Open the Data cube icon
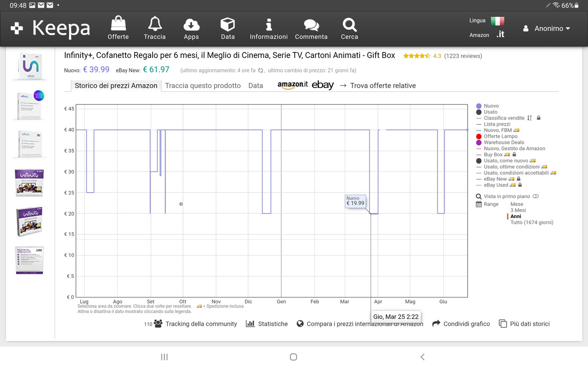 pyautogui.click(x=228, y=24)
